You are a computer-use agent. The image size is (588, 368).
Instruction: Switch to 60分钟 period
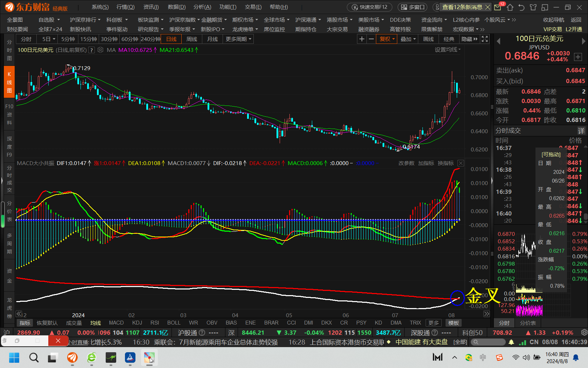click(130, 39)
